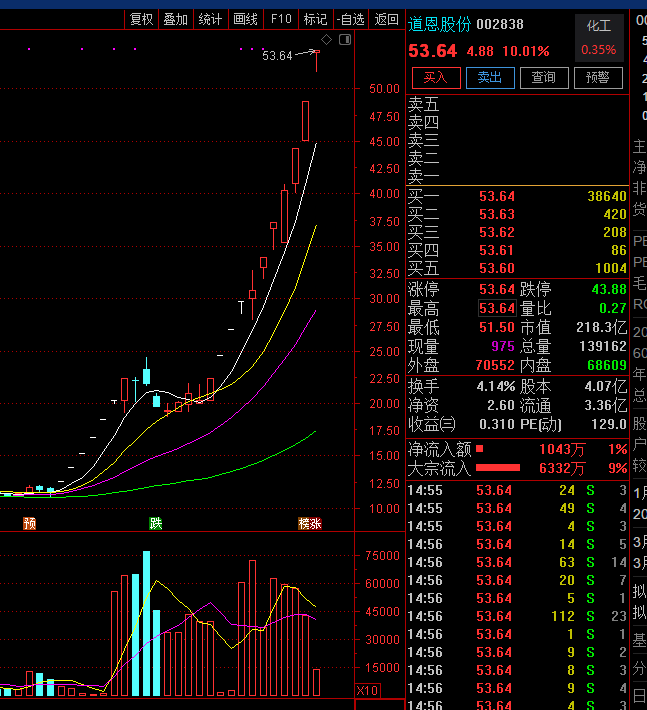The height and width of the screenshot is (710, 647).
Task: Click the diamond icon above chart
Action: point(326,40)
